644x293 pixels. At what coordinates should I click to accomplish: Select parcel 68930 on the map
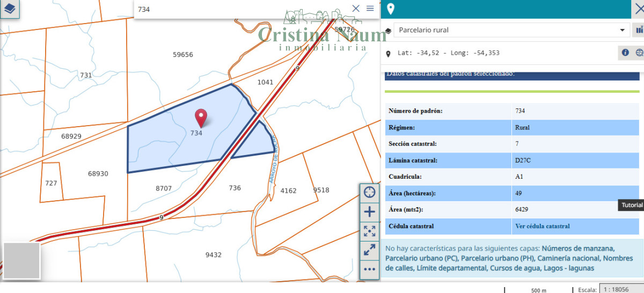click(98, 174)
